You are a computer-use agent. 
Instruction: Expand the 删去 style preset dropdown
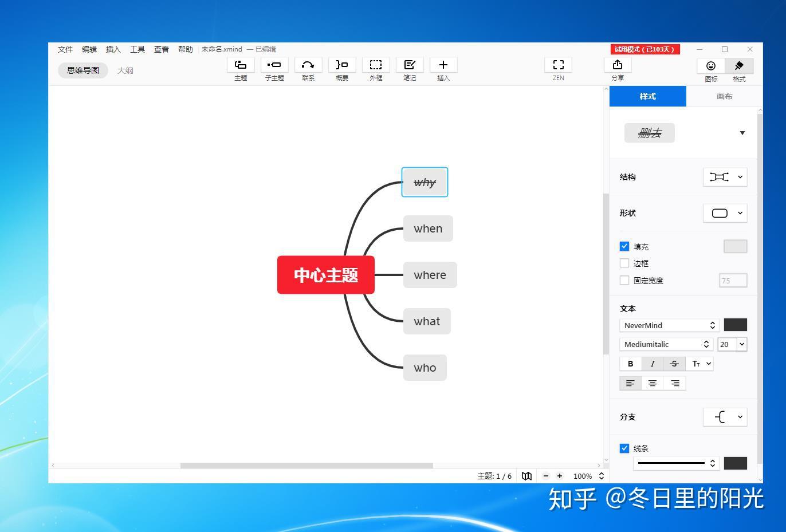pyautogui.click(x=742, y=133)
